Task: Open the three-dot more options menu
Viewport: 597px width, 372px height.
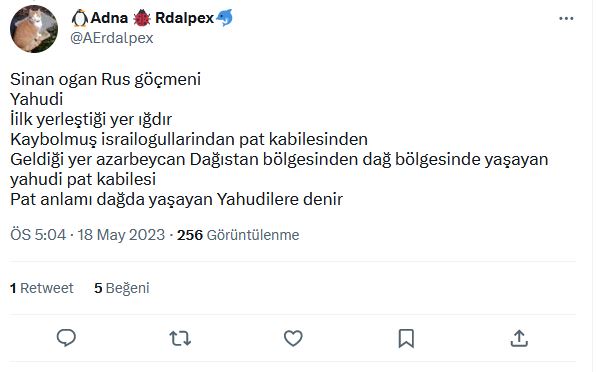Action: click(x=566, y=18)
